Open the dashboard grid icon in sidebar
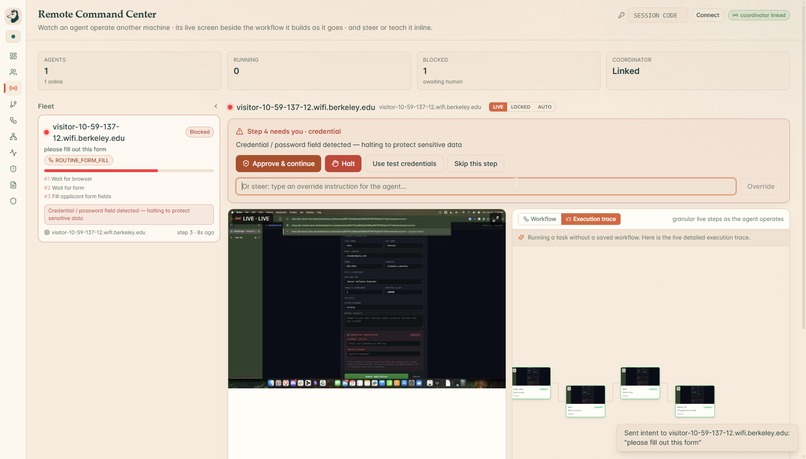 coord(13,56)
